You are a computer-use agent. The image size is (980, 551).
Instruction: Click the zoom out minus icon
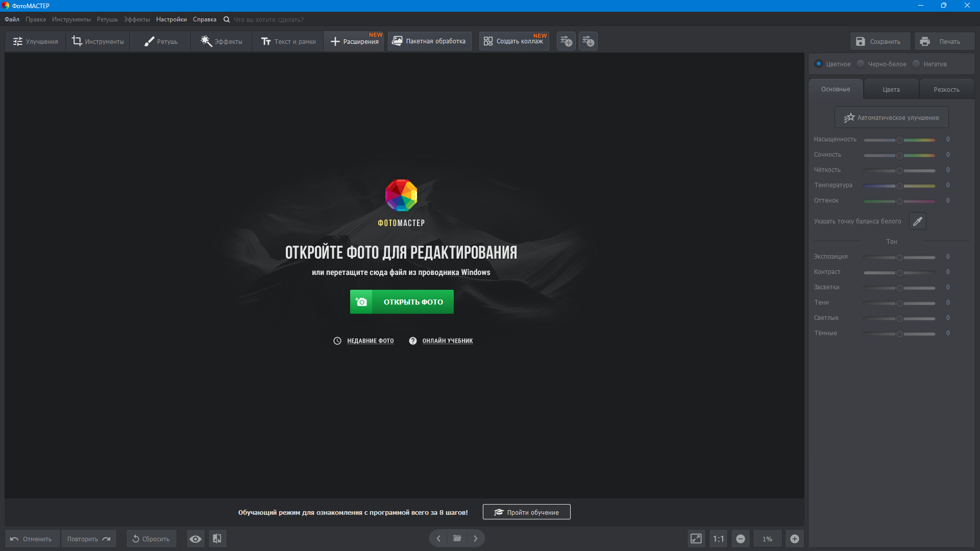[741, 539]
